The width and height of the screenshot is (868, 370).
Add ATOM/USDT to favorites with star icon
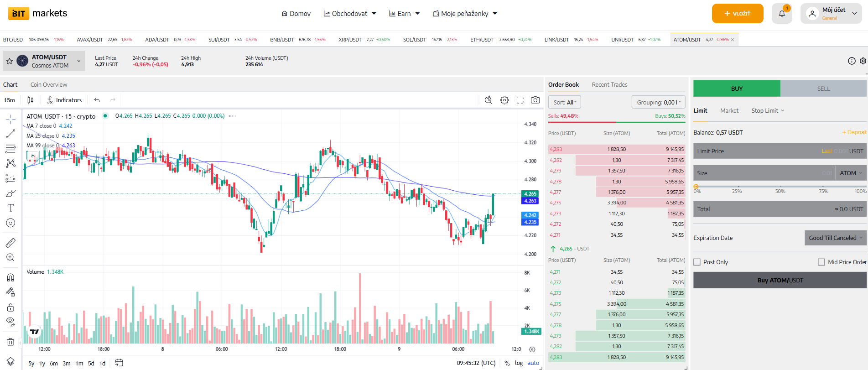tap(10, 61)
